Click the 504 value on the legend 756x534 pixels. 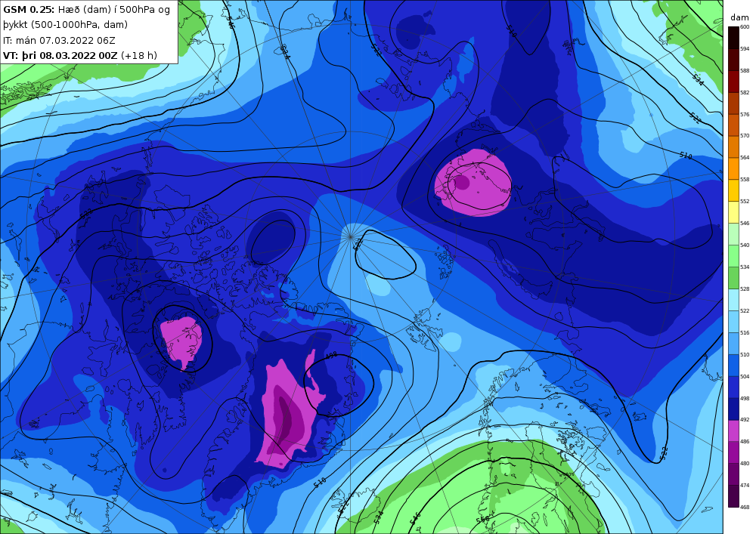745,377
